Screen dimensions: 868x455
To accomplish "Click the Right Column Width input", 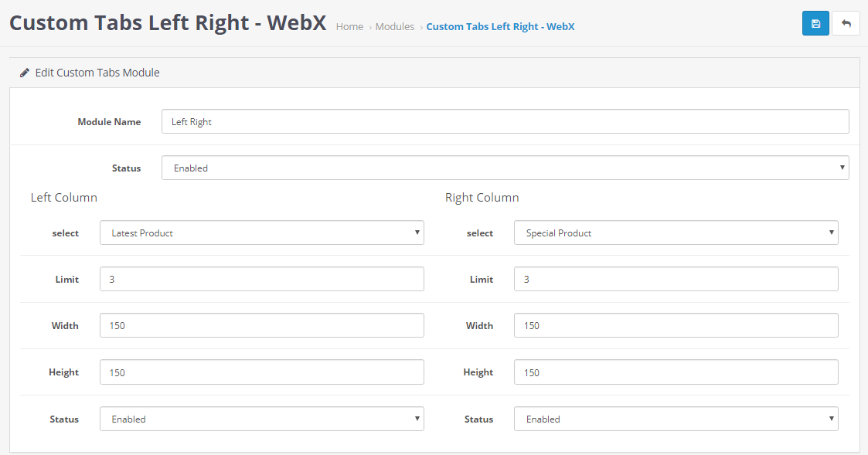I will (676, 325).
